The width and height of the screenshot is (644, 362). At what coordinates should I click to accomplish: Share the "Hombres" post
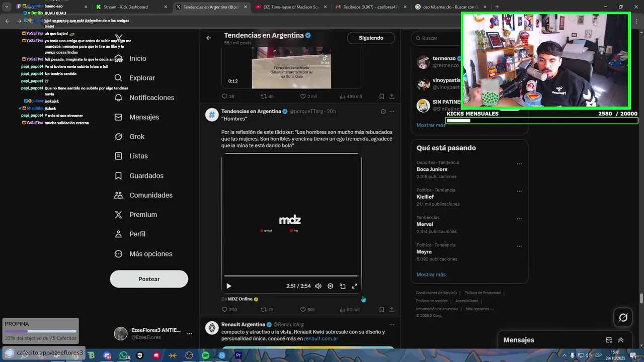[x=392, y=310]
